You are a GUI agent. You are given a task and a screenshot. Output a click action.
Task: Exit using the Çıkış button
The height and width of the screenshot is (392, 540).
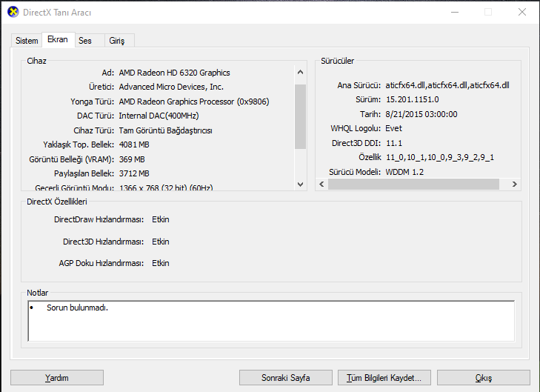pos(483,378)
